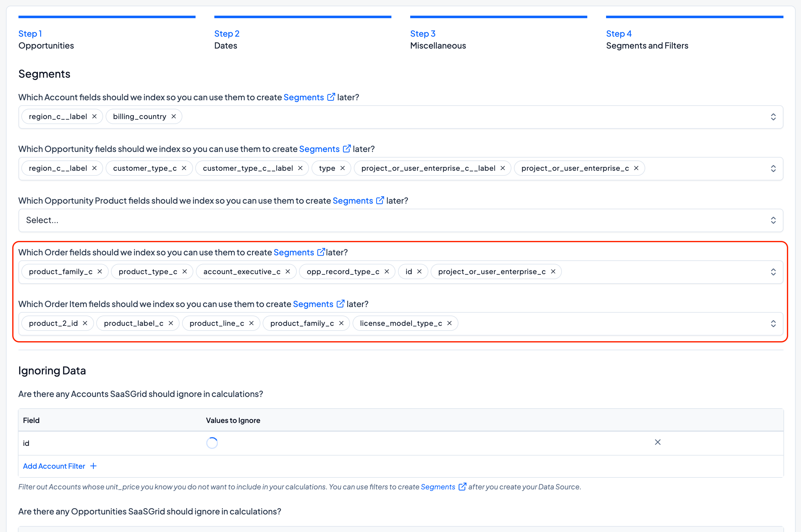The image size is (801, 532).
Task: Expand the Account fields dropdown
Action: (x=773, y=117)
